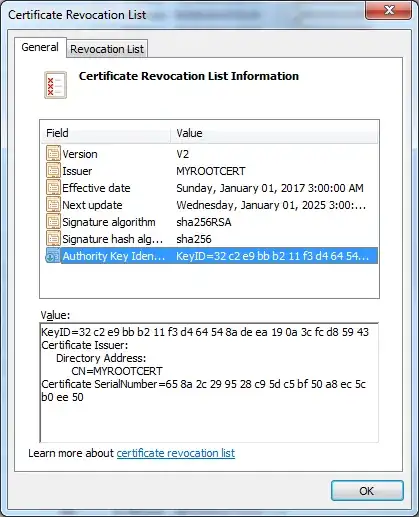This screenshot has height=517, width=419.
Task: Click the Effective date field icon
Action: [53, 188]
